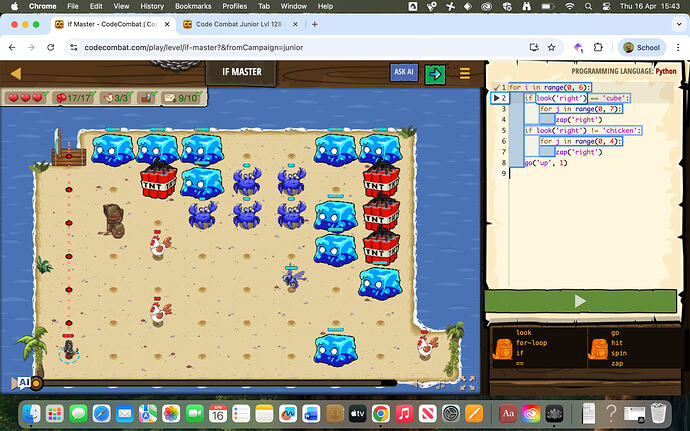Open the Music app from the Dock
This screenshot has width=690, height=431.
point(404,413)
